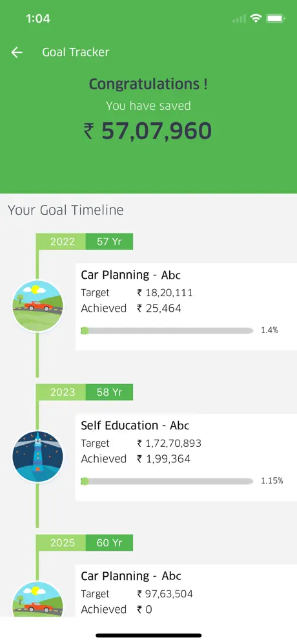Click the 1.15% progress bar
This screenshot has height=644, width=297.
click(167, 481)
